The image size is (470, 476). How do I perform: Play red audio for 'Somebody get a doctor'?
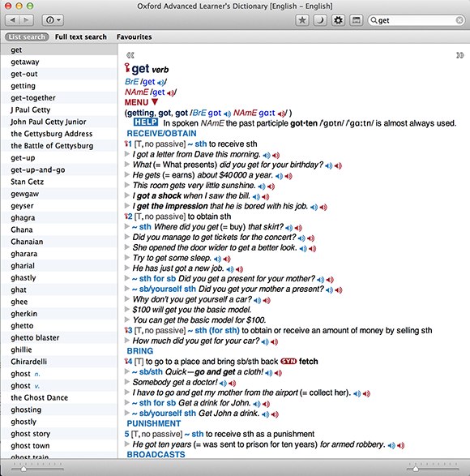[x=232, y=383]
